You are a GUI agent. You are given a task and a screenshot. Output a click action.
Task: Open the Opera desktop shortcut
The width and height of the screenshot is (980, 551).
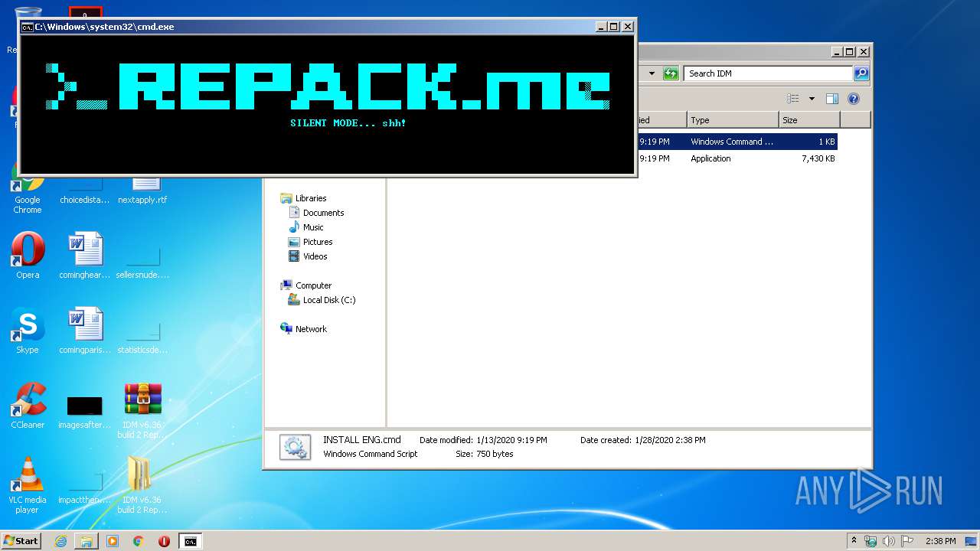click(x=28, y=256)
